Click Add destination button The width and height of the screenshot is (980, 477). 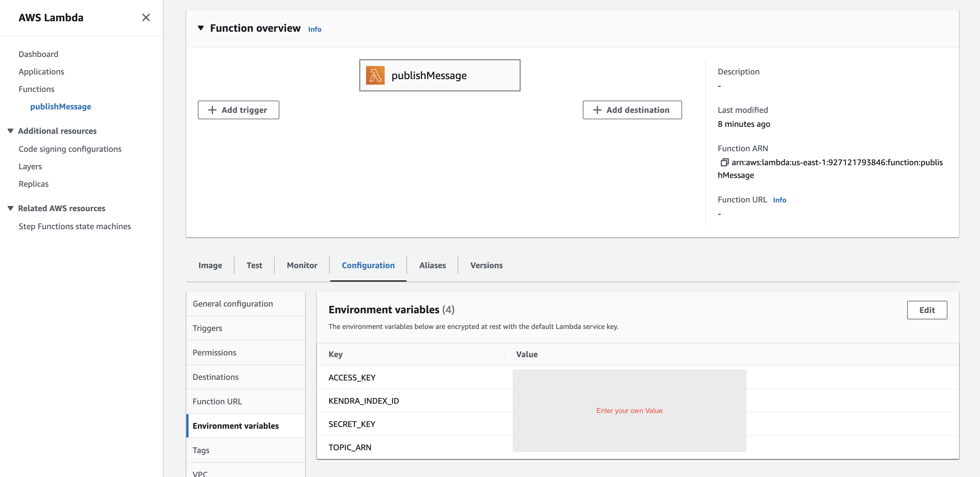(x=632, y=110)
